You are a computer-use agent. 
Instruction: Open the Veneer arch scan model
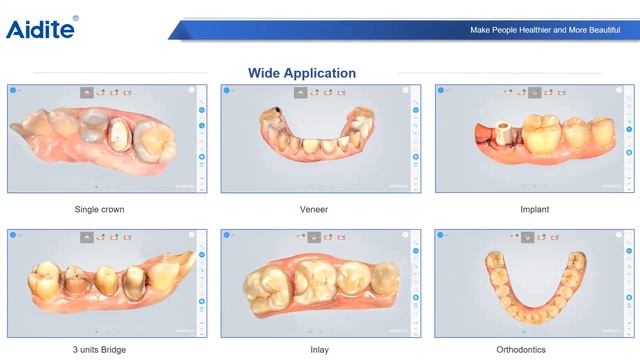317,134
